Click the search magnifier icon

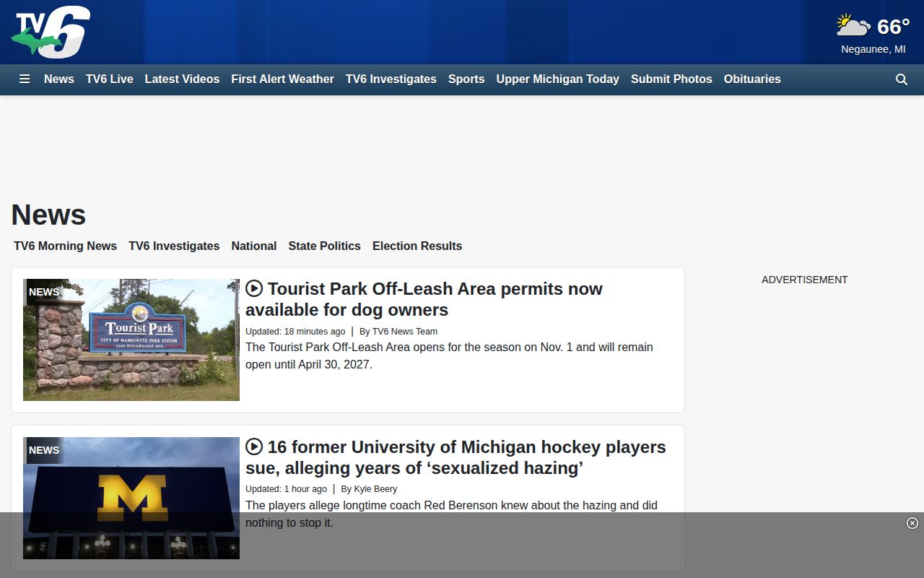point(902,79)
